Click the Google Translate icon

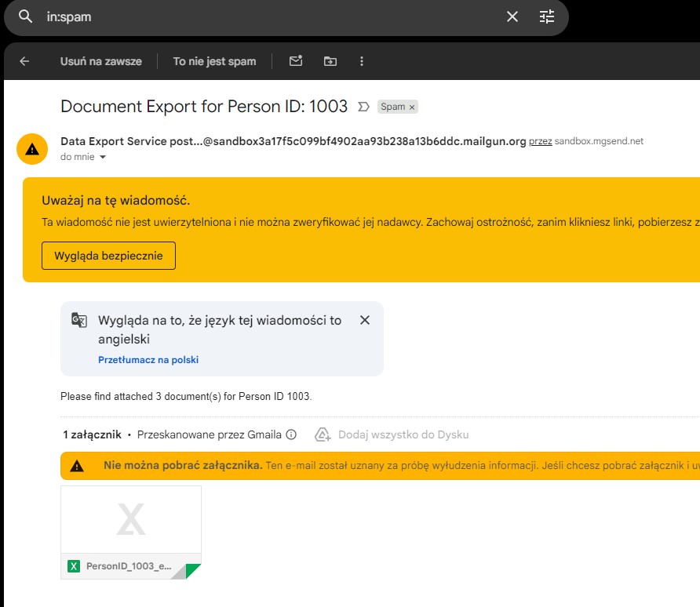(79, 320)
